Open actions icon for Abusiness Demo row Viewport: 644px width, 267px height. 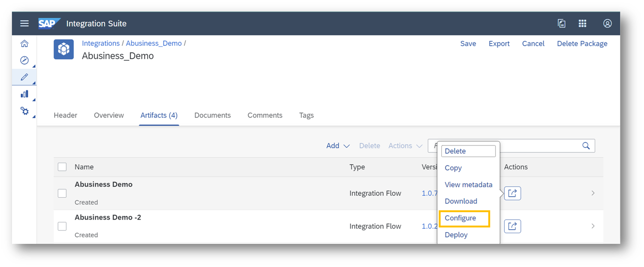[x=512, y=193]
